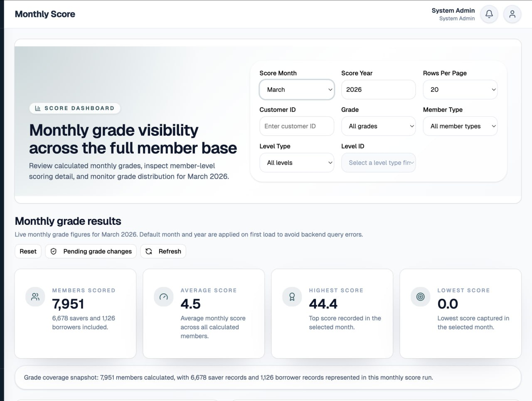This screenshot has height=401, width=532.
Task: Select the Monthly grade results heading
Action: (x=68, y=221)
